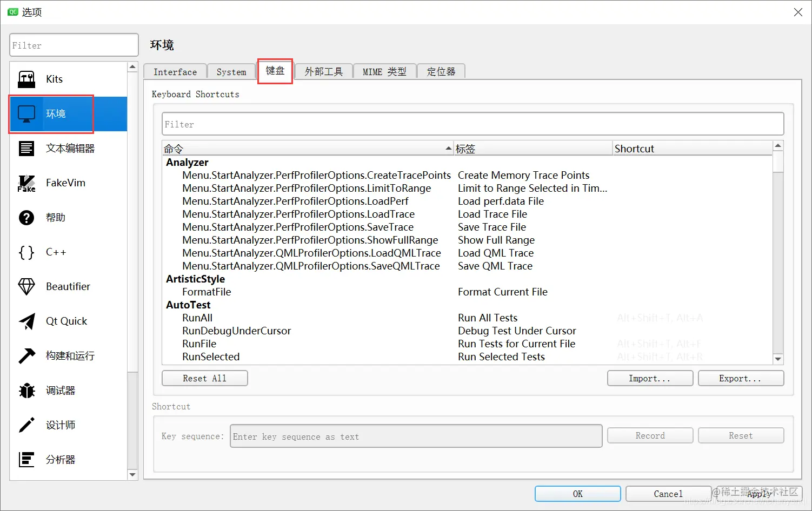Select the ShowFullRange command row
Screen dimensions: 812x511
pyautogui.click(x=467, y=240)
